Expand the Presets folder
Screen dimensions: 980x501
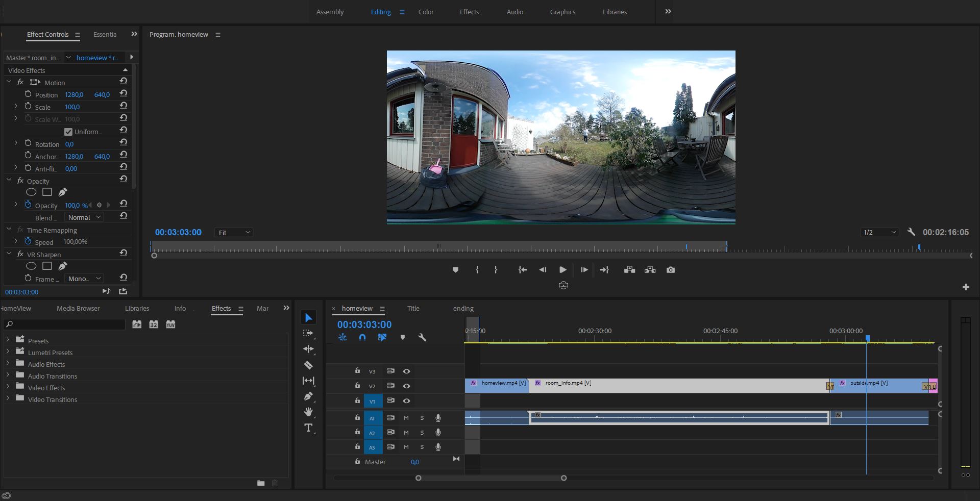click(8, 340)
